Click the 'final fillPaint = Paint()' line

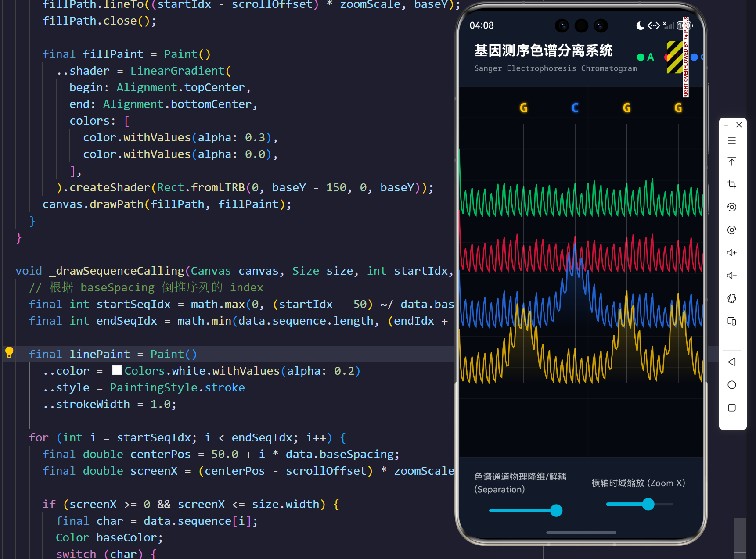(x=126, y=54)
